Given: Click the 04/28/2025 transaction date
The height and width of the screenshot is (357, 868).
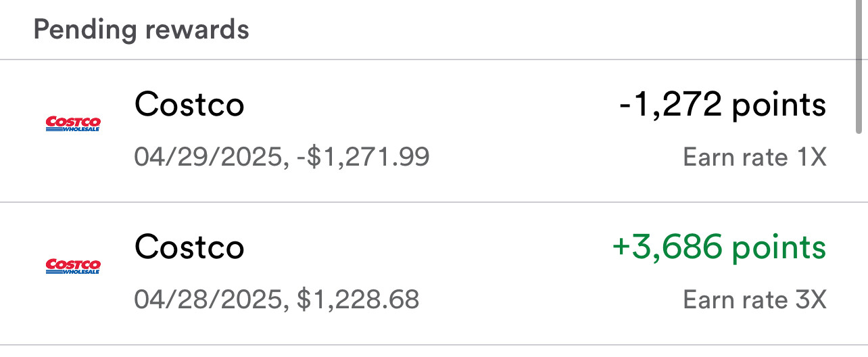Looking at the screenshot, I should point(208,300).
